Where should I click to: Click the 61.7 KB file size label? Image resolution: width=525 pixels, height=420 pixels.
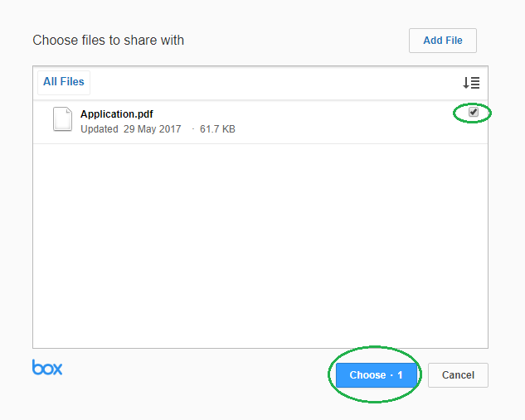217,129
